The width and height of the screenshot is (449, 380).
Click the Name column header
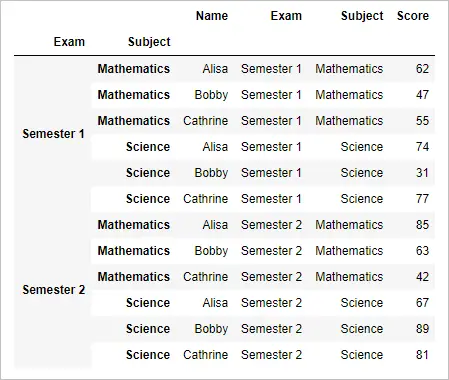(212, 16)
